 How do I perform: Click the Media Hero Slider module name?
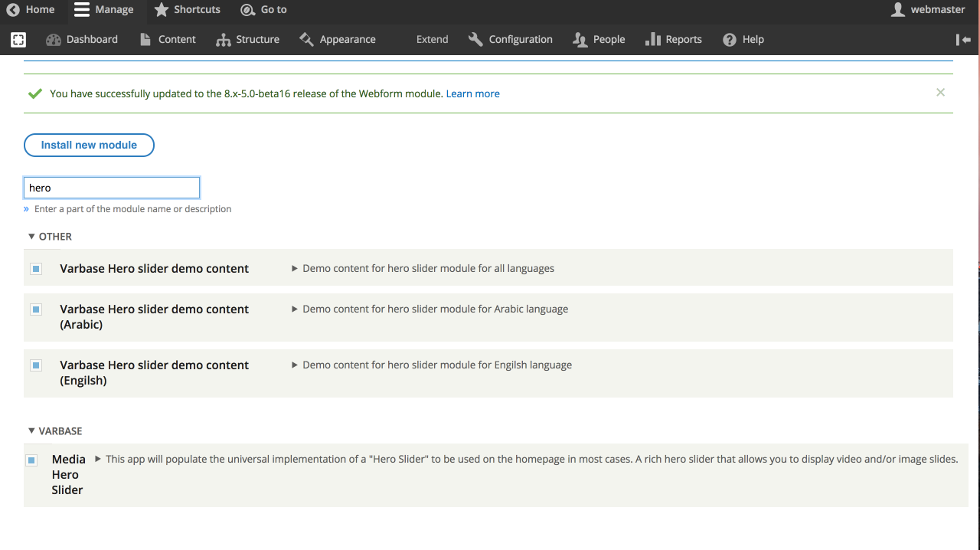(69, 475)
